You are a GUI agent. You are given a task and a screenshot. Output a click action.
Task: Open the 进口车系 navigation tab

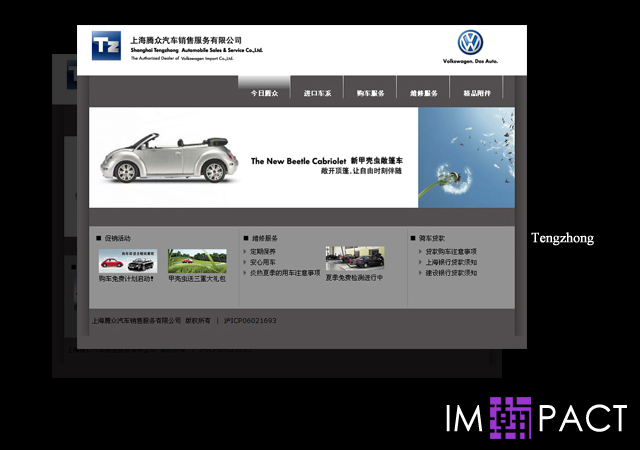(x=317, y=93)
